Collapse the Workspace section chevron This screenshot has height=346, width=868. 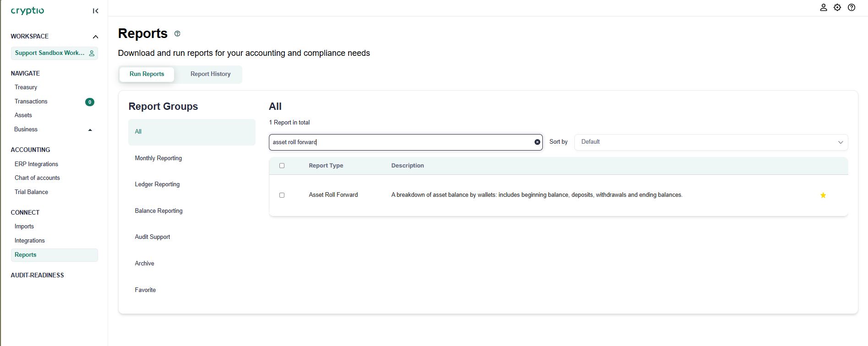click(95, 37)
